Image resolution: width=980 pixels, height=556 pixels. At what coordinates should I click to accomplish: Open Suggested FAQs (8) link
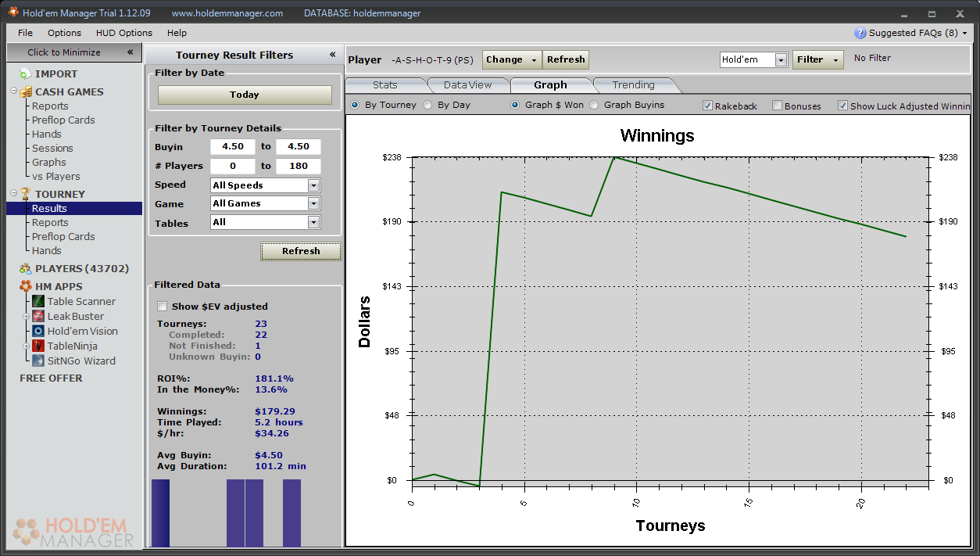click(913, 33)
